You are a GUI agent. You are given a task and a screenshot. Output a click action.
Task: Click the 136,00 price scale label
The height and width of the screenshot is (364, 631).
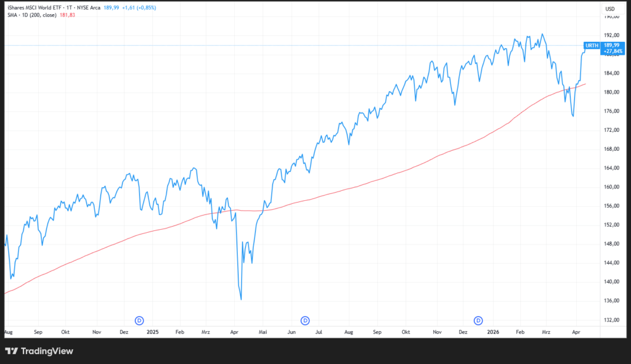(x=612, y=301)
